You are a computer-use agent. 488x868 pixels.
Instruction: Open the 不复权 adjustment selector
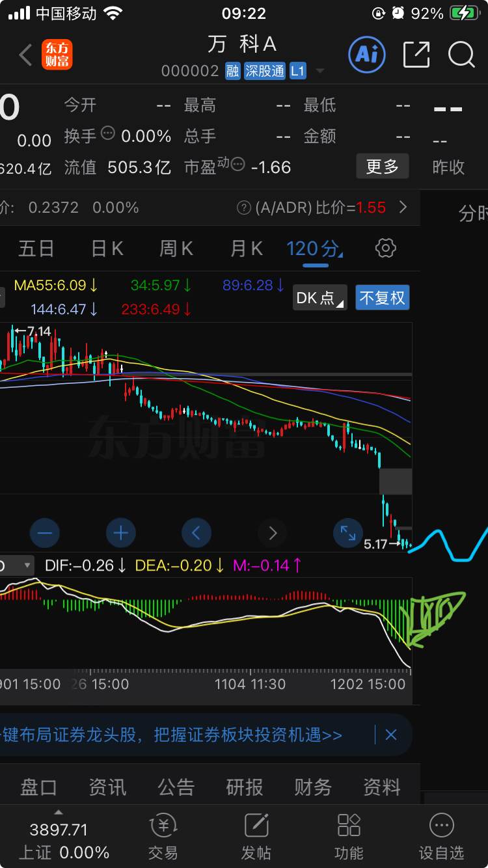point(383,298)
